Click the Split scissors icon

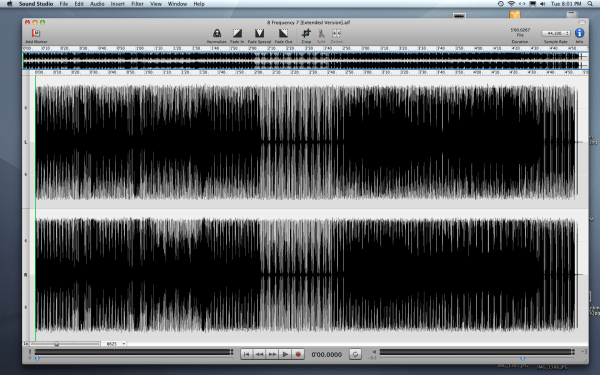click(x=321, y=33)
